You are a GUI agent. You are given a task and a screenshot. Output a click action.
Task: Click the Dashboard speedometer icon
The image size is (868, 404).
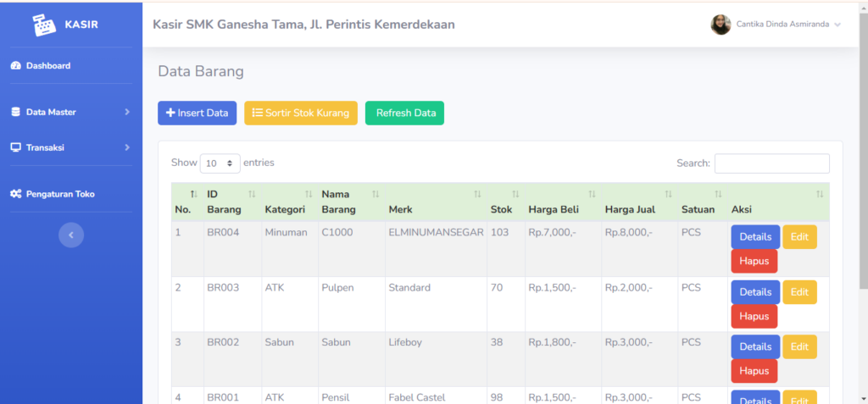(x=15, y=66)
